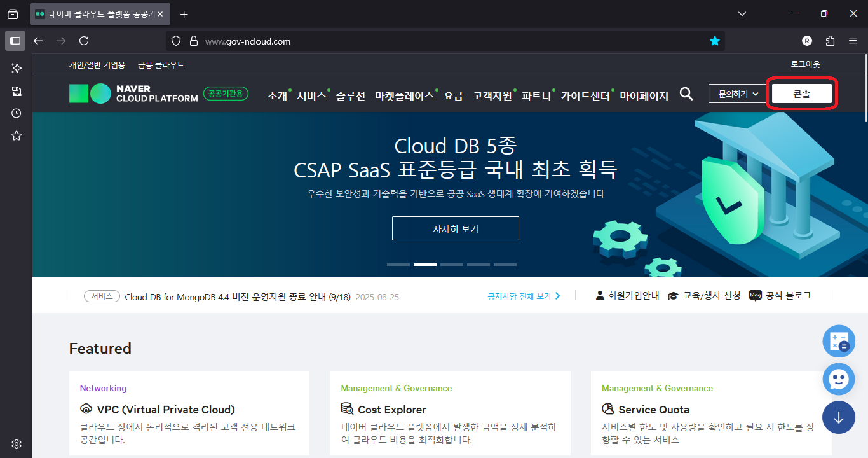The height and width of the screenshot is (458, 868).
Task: Click the Cost Explorer icon
Action: pos(347,409)
